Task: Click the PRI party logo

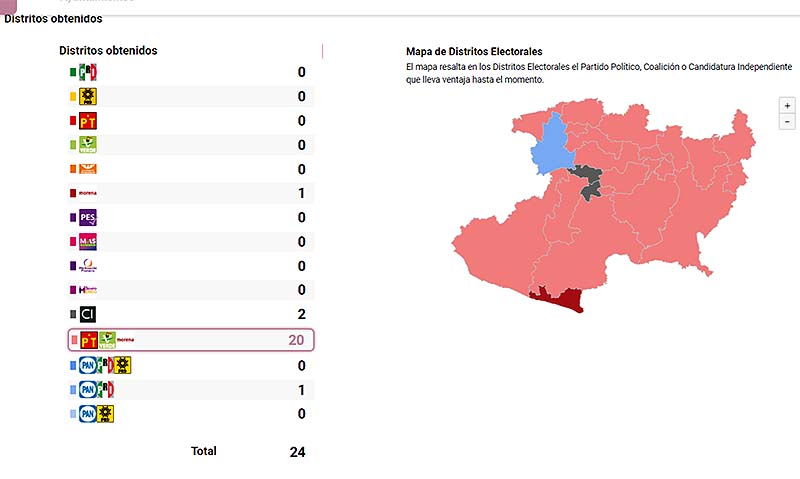Action: coord(88,72)
